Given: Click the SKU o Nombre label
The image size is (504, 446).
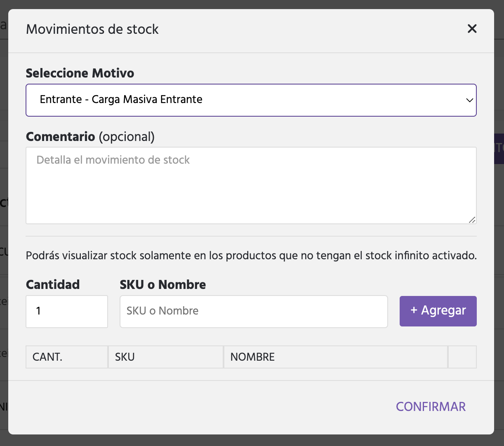Looking at the screenshot, I should tap(163, 284).
